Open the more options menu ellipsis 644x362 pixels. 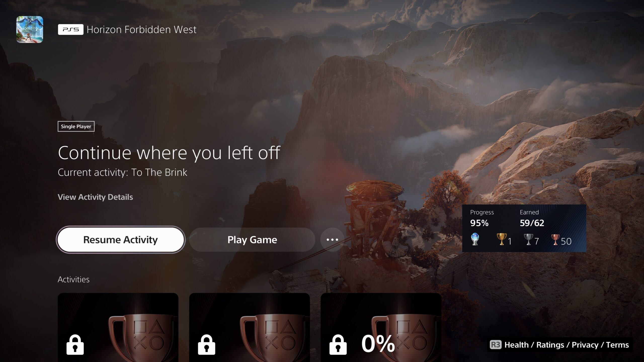[331, 239]
